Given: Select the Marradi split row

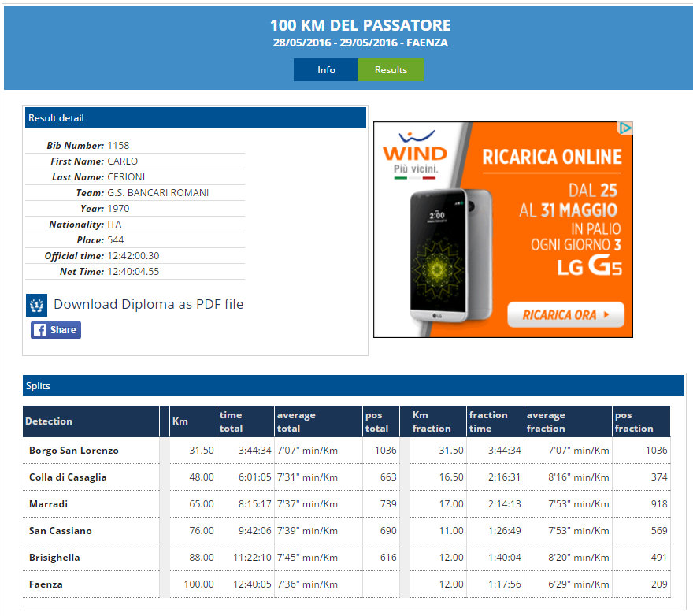Looking at the screenshot, I should click(50, 504).
